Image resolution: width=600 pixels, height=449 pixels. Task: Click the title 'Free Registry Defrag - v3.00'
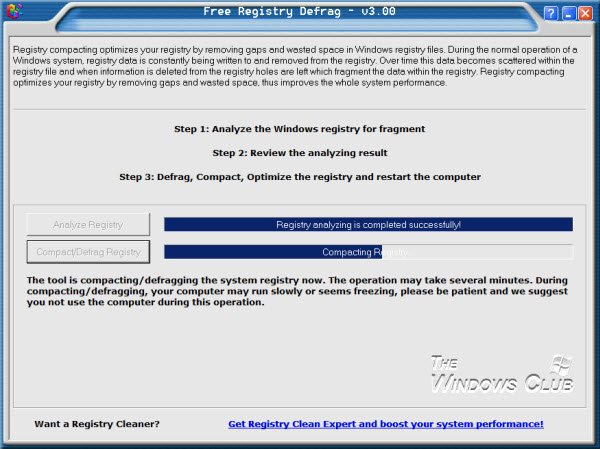[x=299, y=11]
